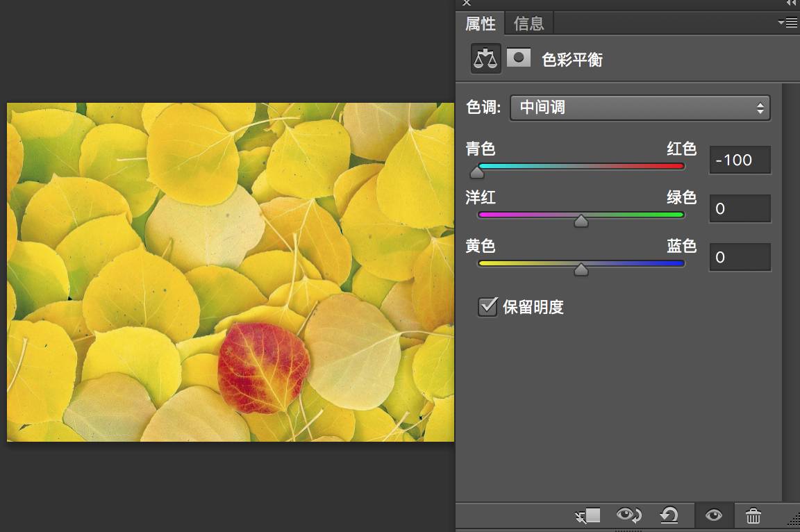800x532 pixels.
Task: Click the yellow-blue value field
Action: tap(740, 257)
